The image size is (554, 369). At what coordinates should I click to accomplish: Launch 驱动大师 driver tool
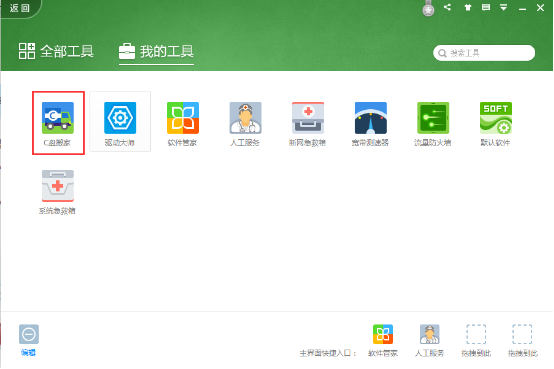pos(120,122)
